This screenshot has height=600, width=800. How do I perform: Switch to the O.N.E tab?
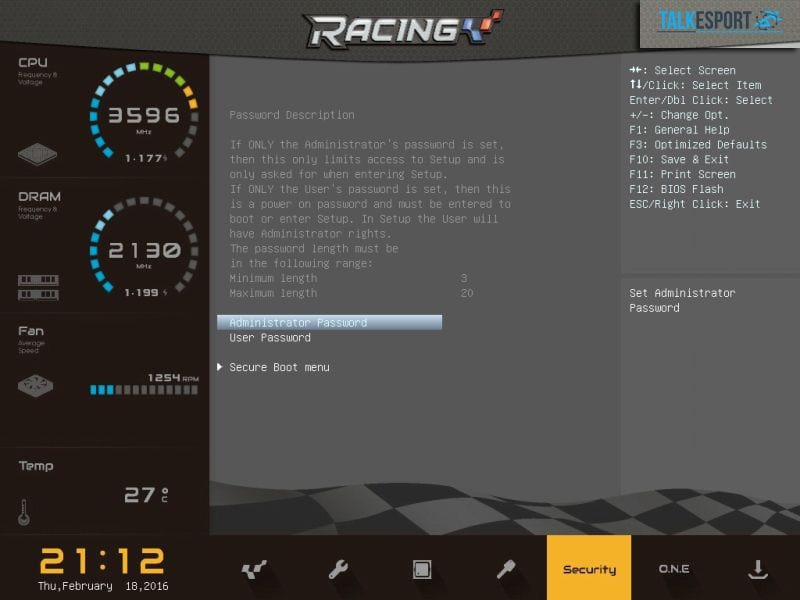coord(673,569)
